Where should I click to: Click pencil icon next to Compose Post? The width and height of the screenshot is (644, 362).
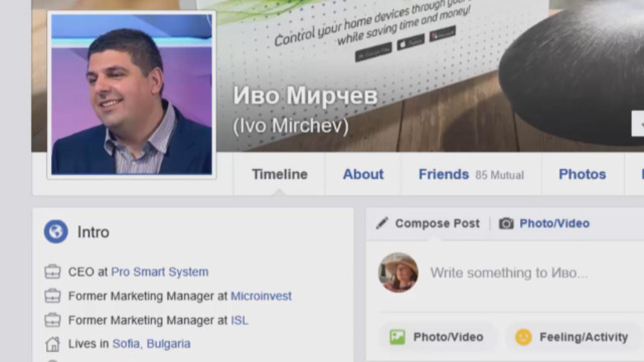click(x=382, y=223)
